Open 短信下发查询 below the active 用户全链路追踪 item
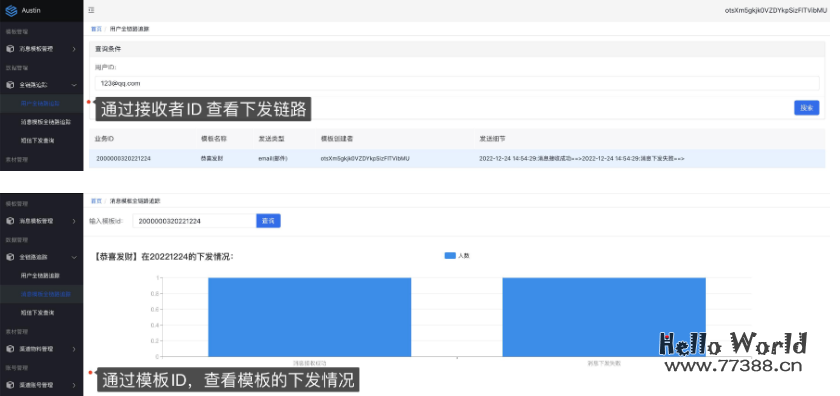The width and height of the screenshot is (840, 396). [x=37, y=140]
